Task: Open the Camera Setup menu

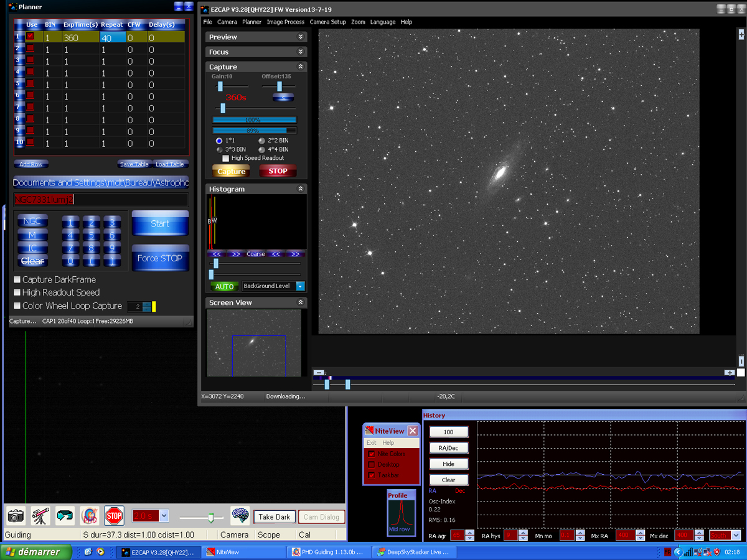Action: [x=327, y=22]
